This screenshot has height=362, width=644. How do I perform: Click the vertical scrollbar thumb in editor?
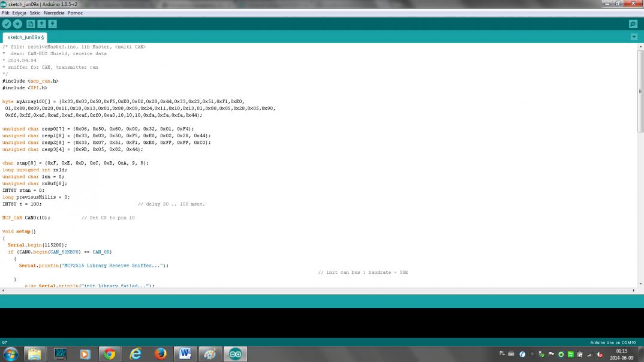coord(640,91)
